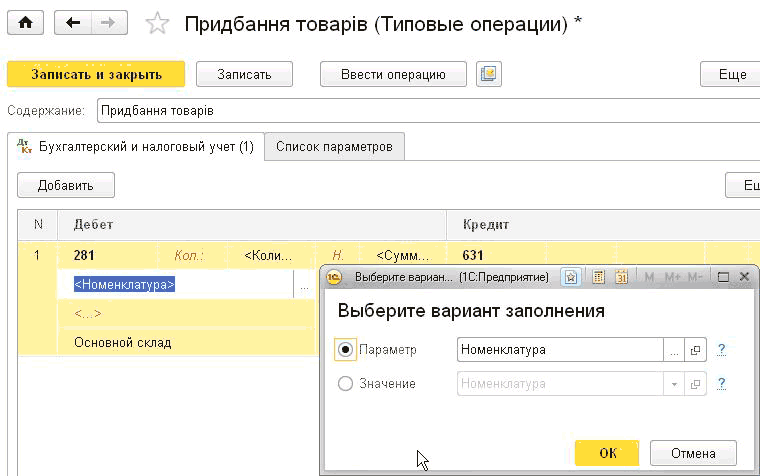Click the <...> subconto cell

point(187,314)
